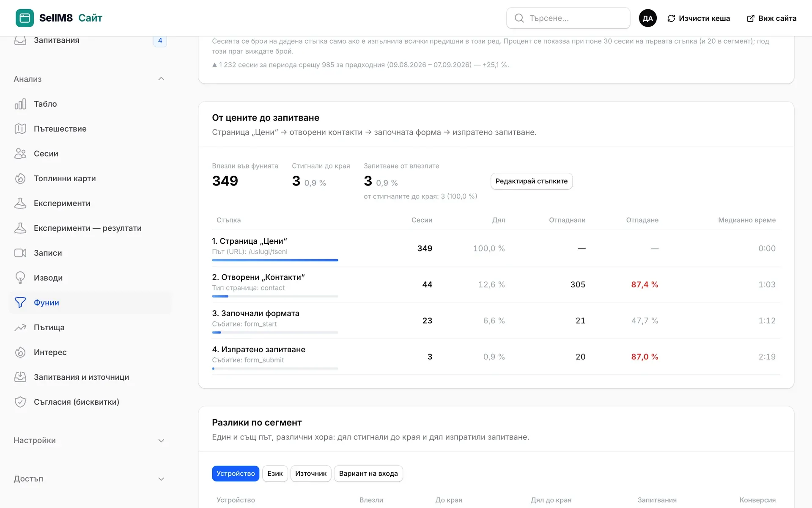Open Топлинни карти

pos(90,178)
